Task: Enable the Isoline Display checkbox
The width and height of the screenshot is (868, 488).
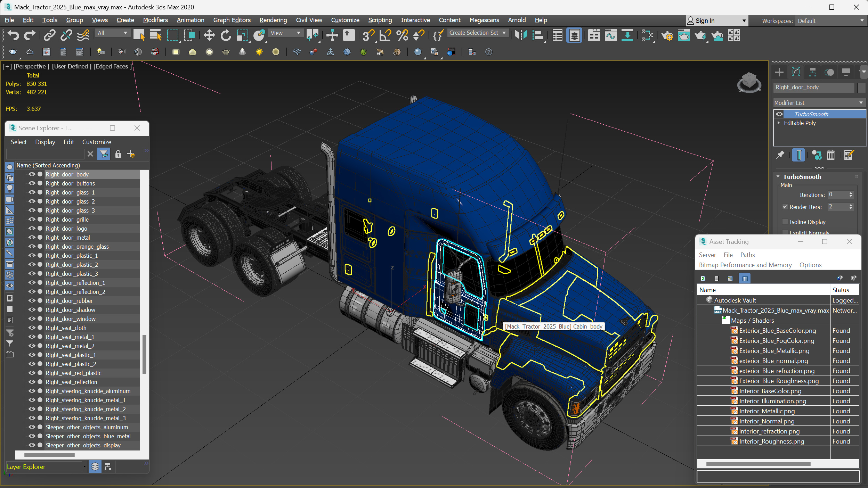Action: point(785,222)
